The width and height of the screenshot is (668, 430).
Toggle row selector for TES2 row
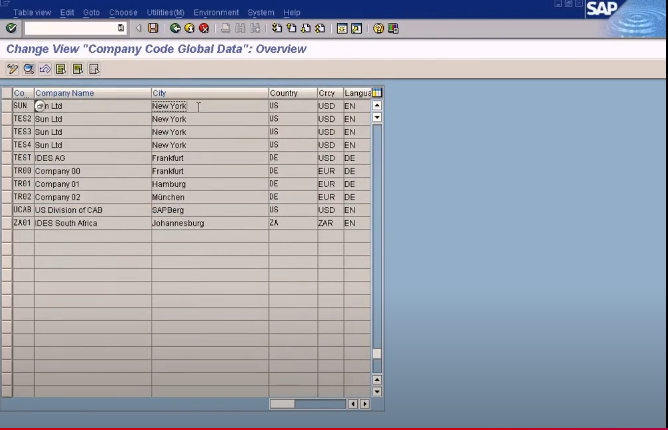pyautogui.click(x=7, y=119)
